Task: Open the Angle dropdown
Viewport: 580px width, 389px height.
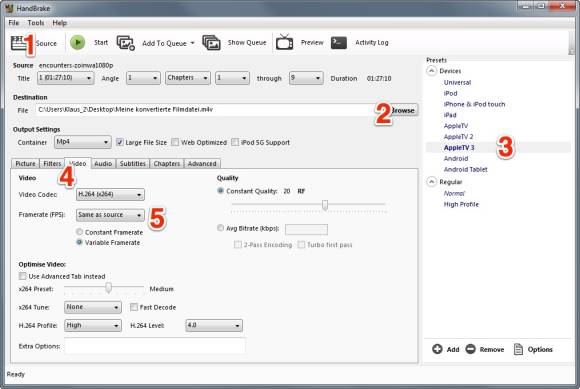Action: click(143, 78)
